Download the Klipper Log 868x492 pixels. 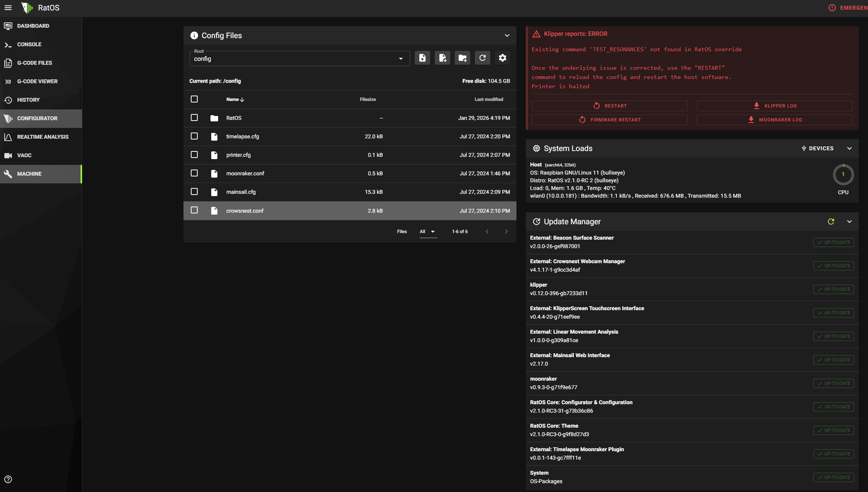pos(774,106)
